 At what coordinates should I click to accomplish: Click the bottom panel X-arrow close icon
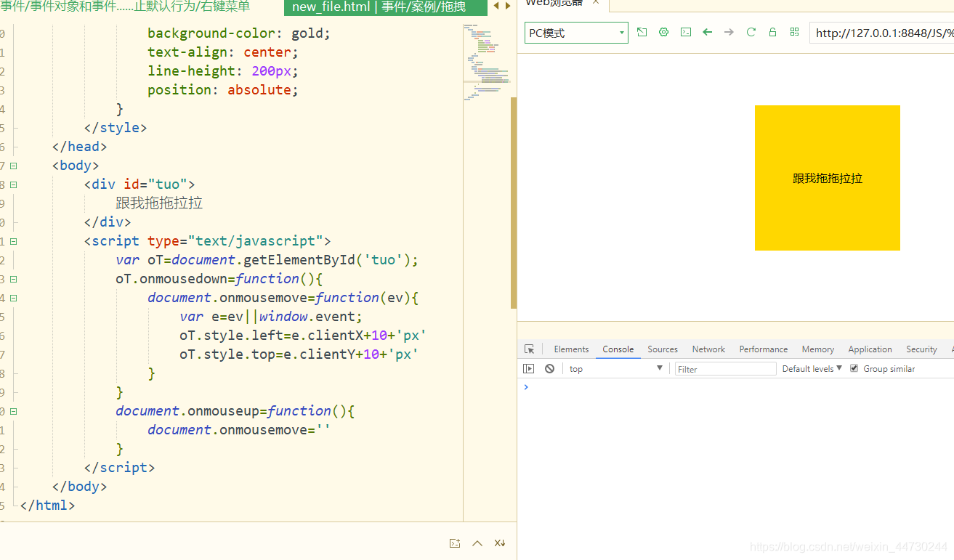click(x=500, y=543)
